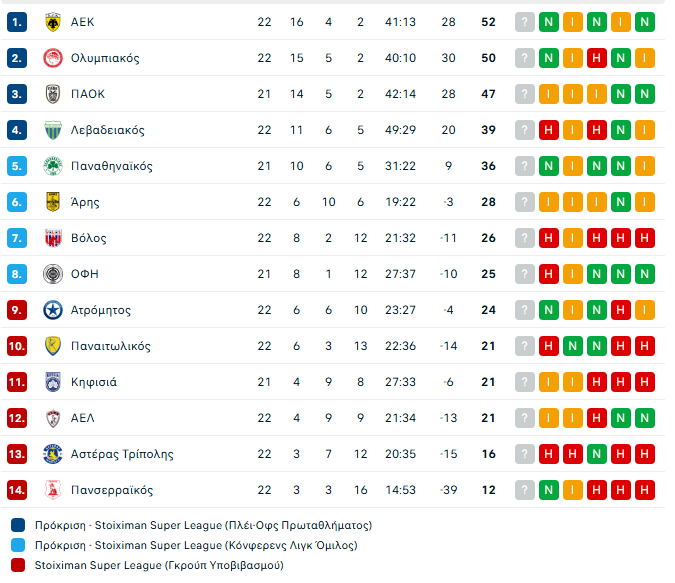Click AEK's grey question mark next-match box

[525, 22]
